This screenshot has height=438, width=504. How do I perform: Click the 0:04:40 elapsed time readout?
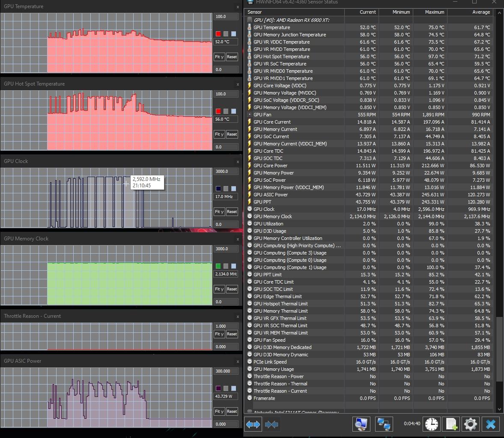pos(412,423)
